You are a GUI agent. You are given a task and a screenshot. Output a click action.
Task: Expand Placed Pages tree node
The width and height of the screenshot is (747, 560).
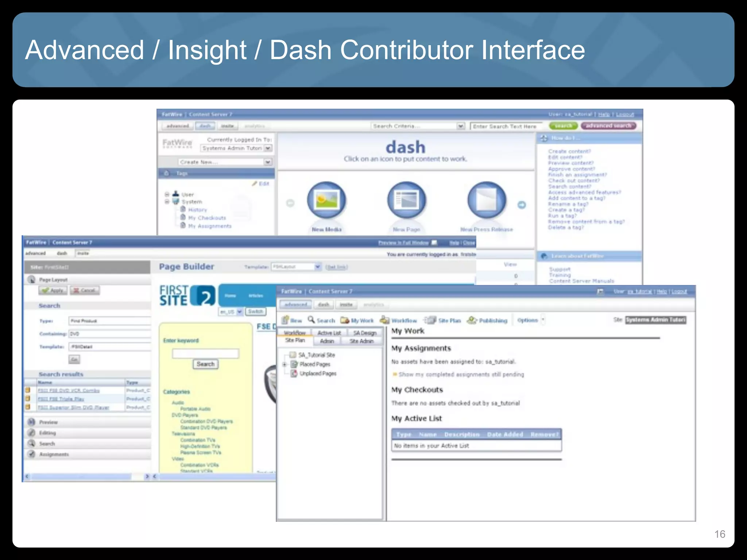coord(285,364)
